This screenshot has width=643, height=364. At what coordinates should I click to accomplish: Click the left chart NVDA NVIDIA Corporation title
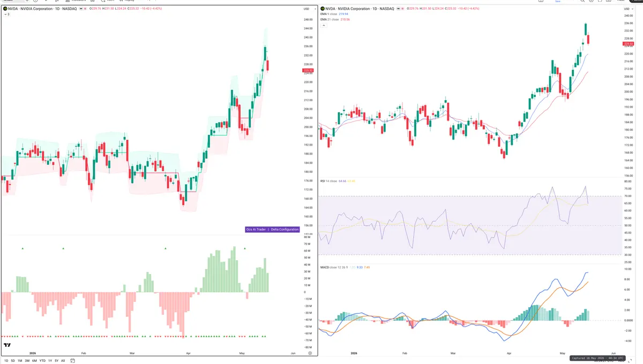pos(42,9)
